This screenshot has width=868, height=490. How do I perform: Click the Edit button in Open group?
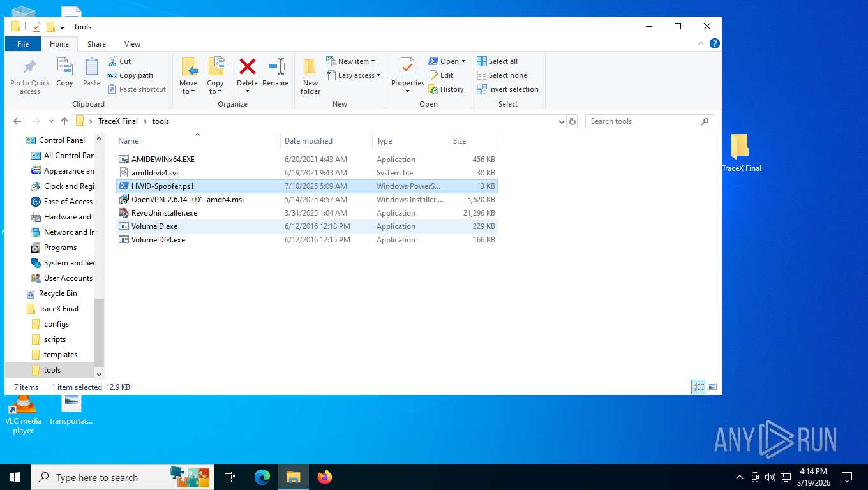pyautogui.click(x=440, y=75)
